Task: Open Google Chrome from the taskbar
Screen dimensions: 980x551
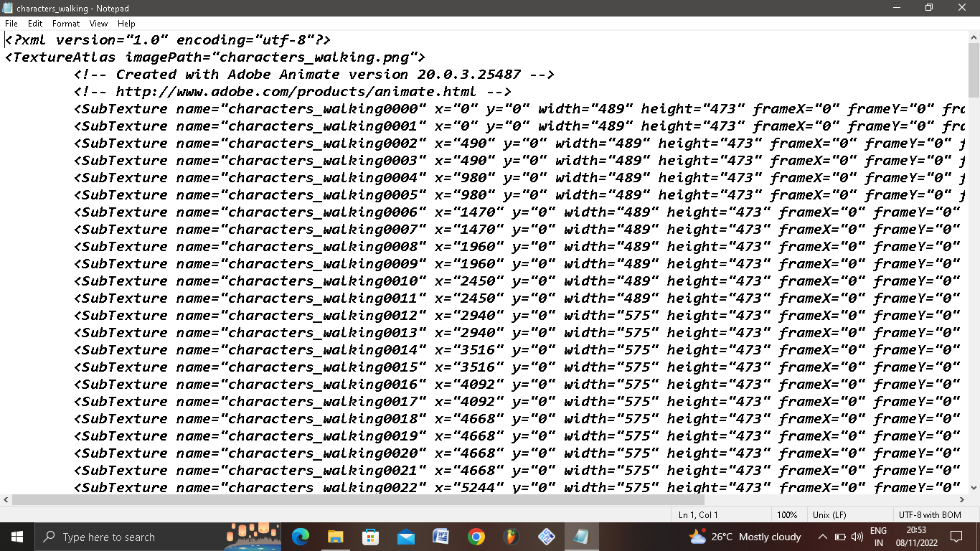Action: tap(476, 537)
